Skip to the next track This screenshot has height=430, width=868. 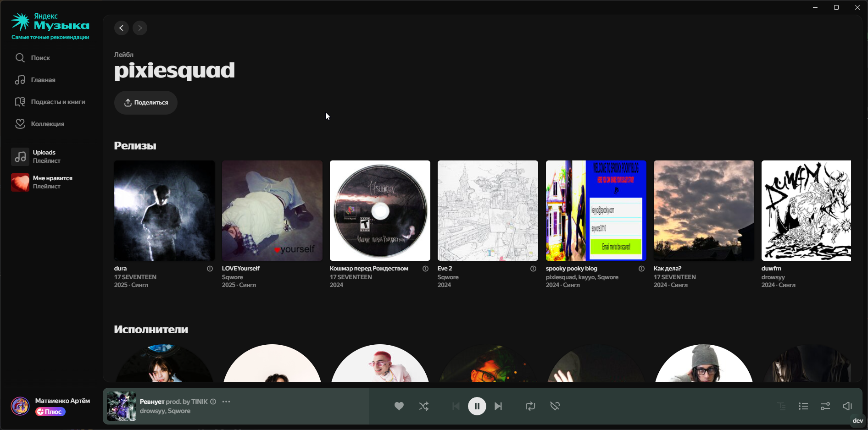(498, 406)
